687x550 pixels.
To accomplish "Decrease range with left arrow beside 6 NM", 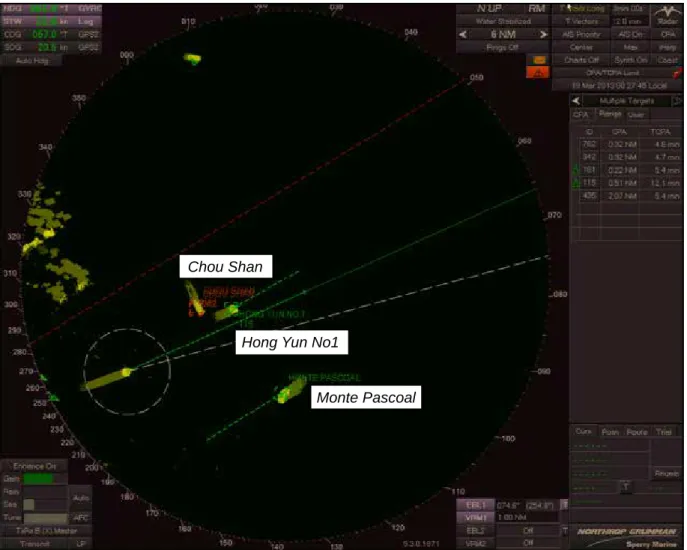I will click(463, 34).
